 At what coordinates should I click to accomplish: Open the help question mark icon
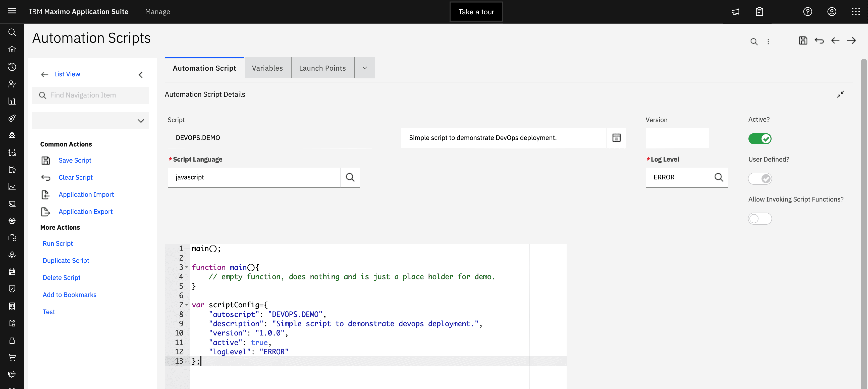pyautogui.click(x=807, y=12)
